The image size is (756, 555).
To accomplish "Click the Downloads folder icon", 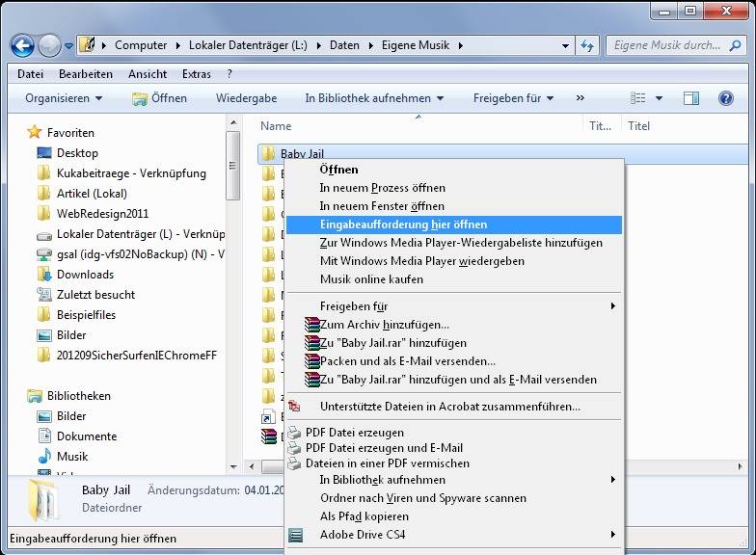I will (x=44, y=275).
